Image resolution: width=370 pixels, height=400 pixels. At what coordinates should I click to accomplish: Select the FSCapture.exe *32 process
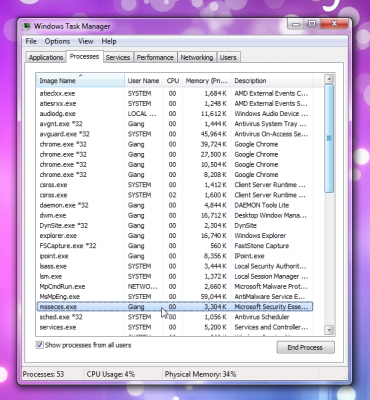(x=174, y=246)
